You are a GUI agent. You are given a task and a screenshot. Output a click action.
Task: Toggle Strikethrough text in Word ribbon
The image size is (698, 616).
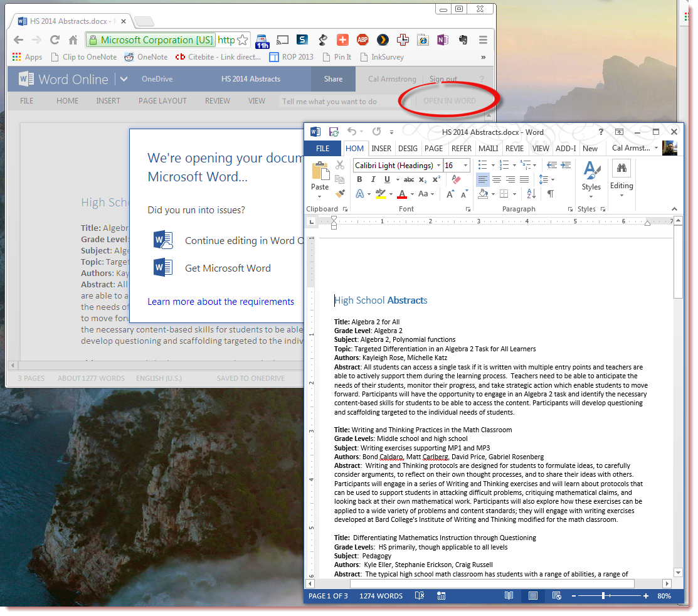409,179
